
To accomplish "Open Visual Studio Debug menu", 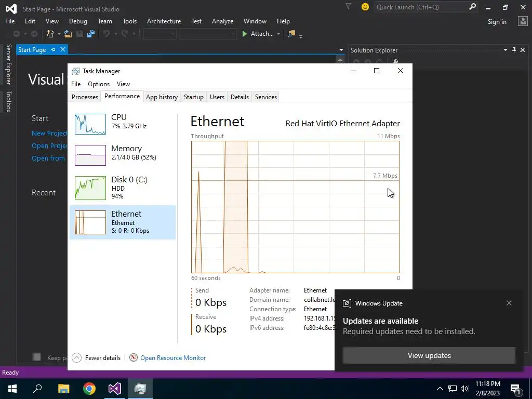I will pos(78,21).
